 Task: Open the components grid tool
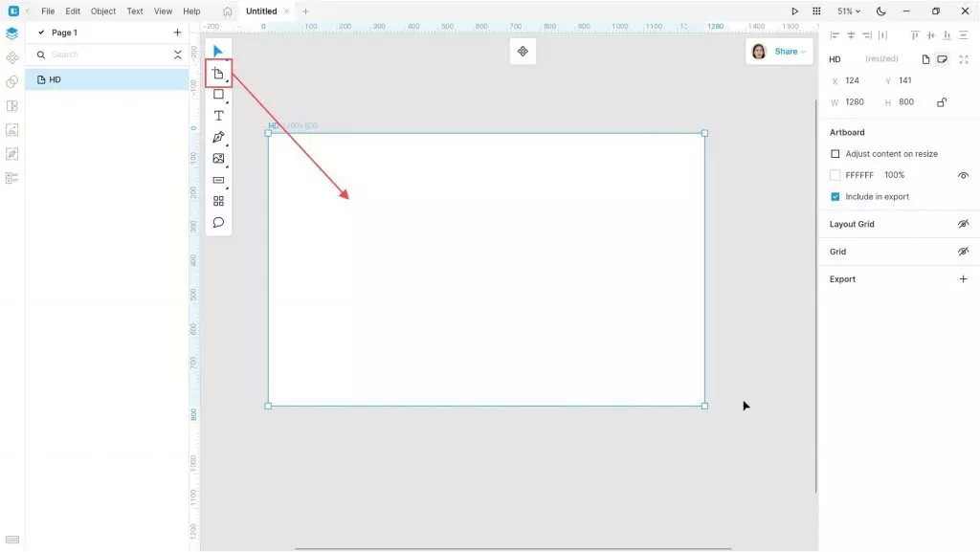(218, 201)
